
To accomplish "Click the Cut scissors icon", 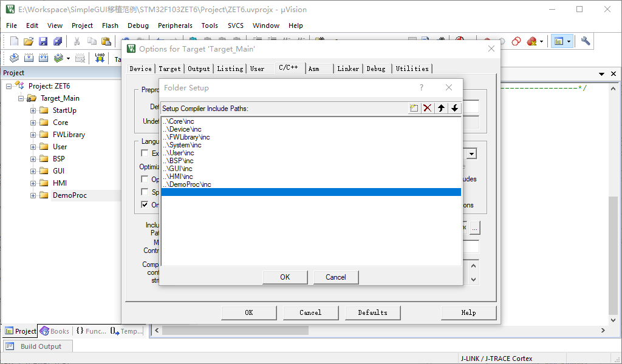I will point(77,41).
